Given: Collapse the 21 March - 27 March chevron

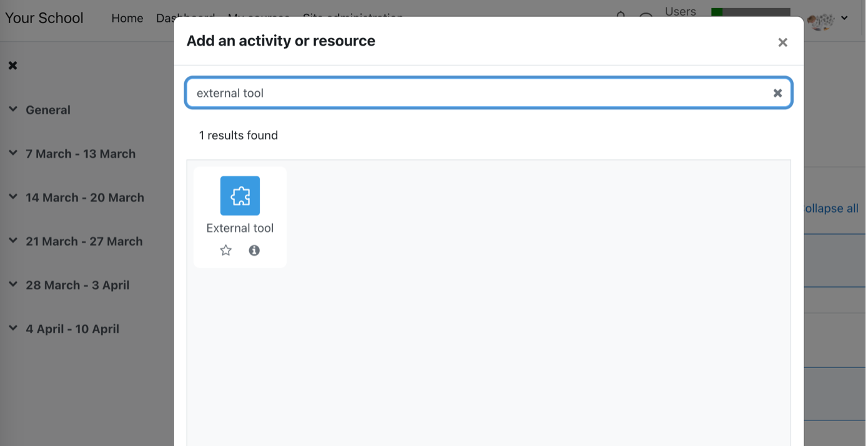Looking at the screenshot, I should point(13,240).
